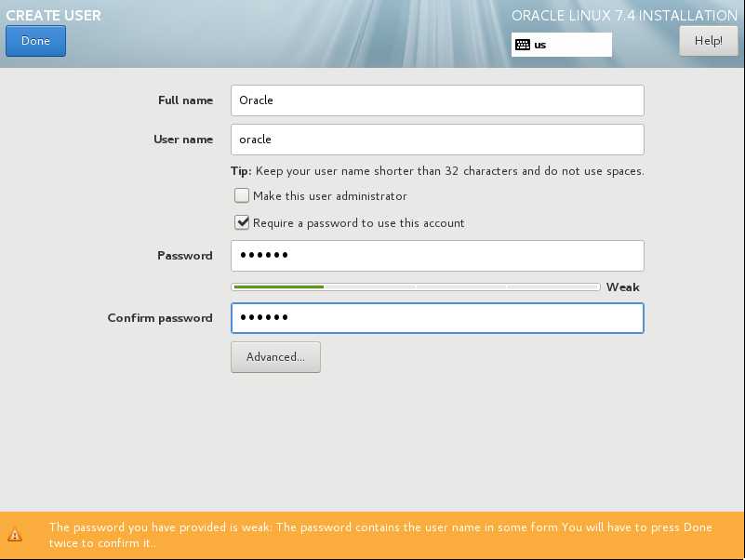Image resolution: width=745 pixels, height=560 pixels.
Task: Click the blue Done button
Action: (35, 41)
